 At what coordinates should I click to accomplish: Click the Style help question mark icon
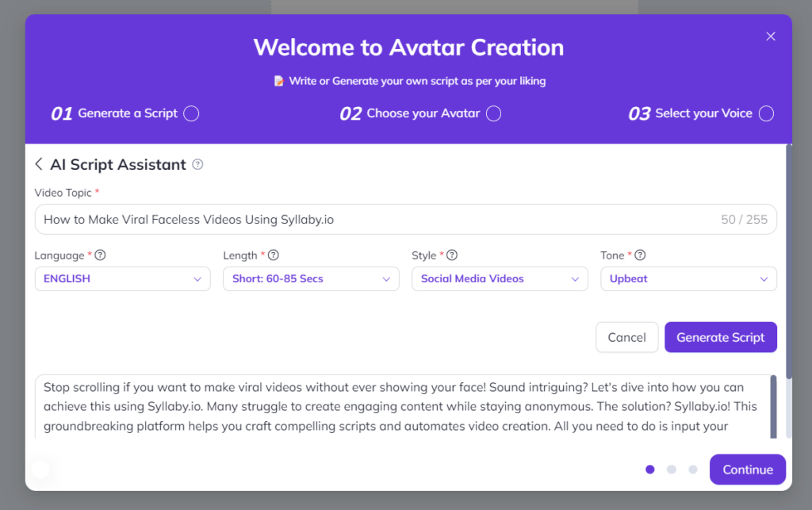point(453,255)
